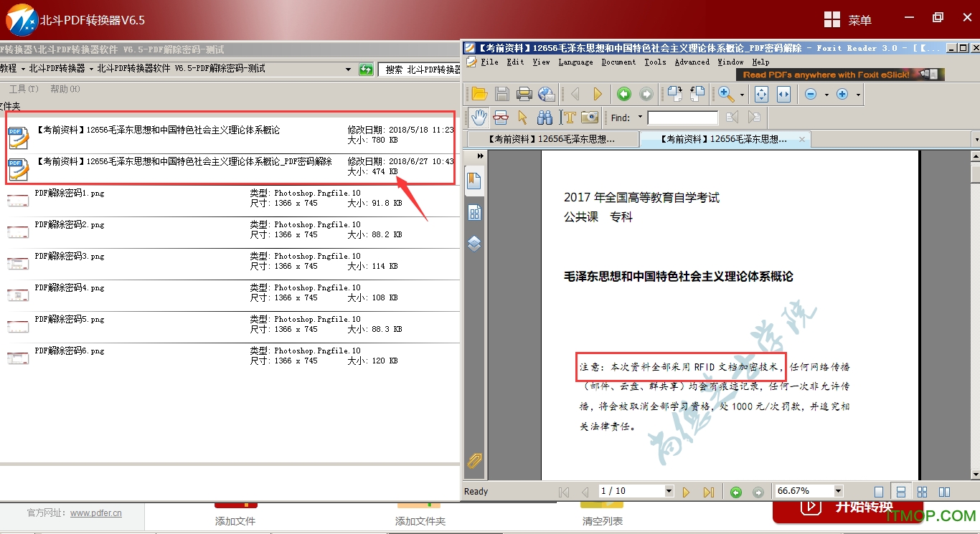Switch to facing pages layout
The width and height of the screenshot is (980, 534).
pos(944,492)
